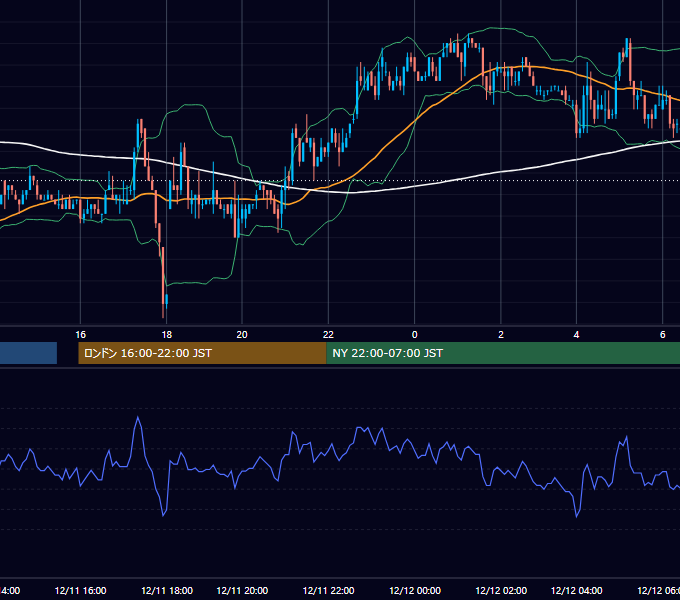Select the blue session bar before London

pos(28,353)
